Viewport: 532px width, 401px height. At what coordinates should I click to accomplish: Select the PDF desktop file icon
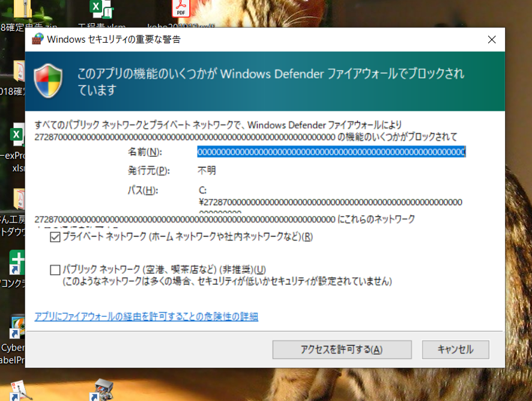click(181, 8)
